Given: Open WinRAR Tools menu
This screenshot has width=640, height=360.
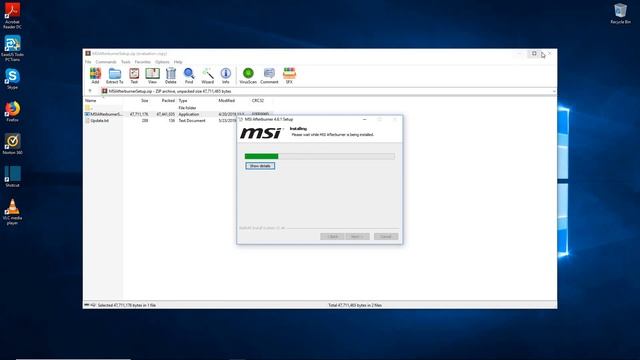Looking at the screenshot, I should click(x=126, y=62).
